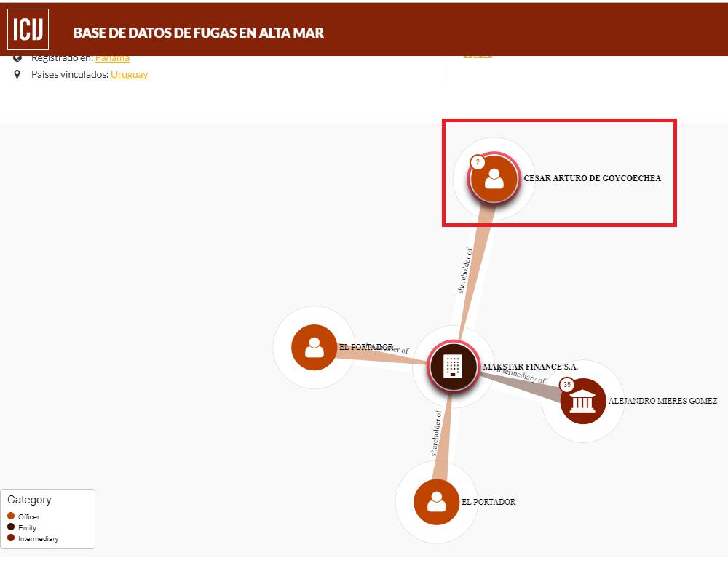Select the Alejandro Mieres Gomez intermediary node

[x=582, y=401]
